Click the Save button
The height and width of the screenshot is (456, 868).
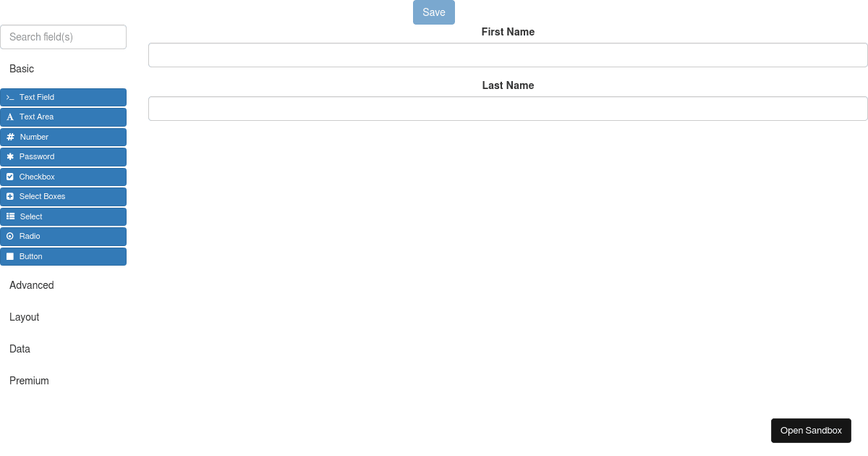(433, 12)
